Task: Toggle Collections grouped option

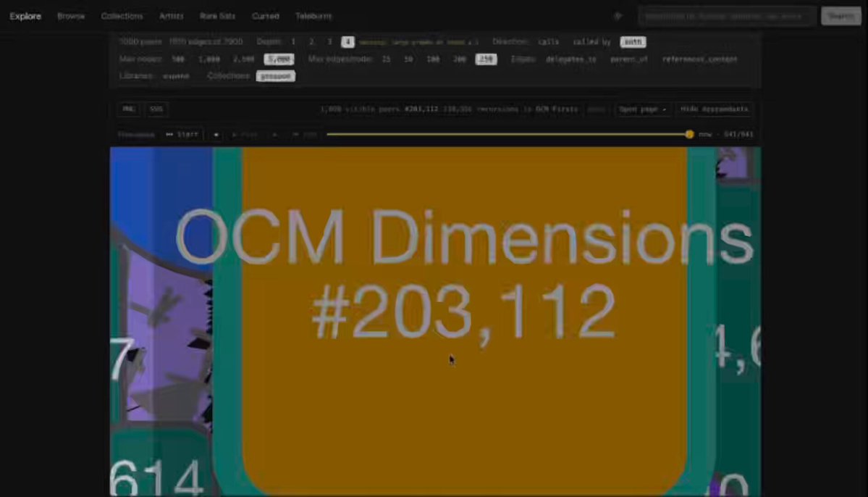Action: [x=276, y=76]
